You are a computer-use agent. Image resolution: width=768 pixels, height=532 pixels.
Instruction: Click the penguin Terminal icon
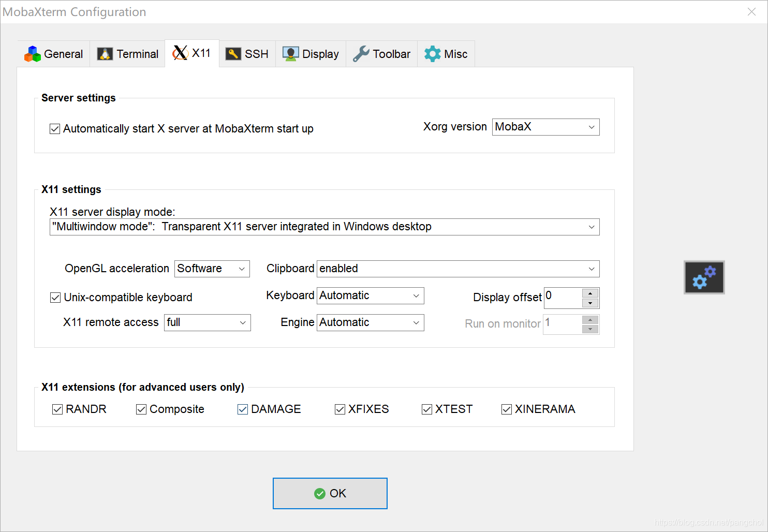[105, 54]
